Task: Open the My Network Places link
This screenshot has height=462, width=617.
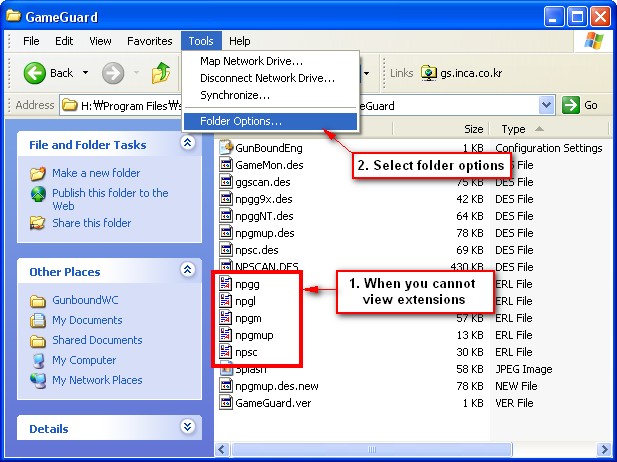Action: point(97,380)
